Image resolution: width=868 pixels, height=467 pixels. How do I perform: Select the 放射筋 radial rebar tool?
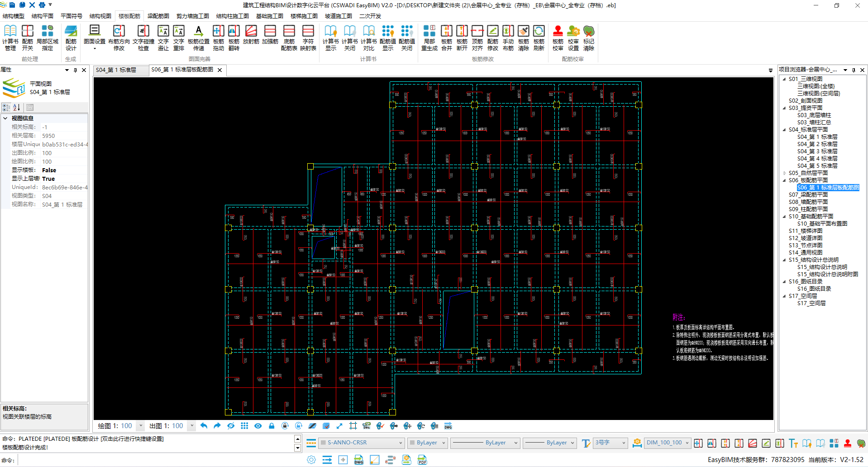pyautogui.click(x=251, y=34)
